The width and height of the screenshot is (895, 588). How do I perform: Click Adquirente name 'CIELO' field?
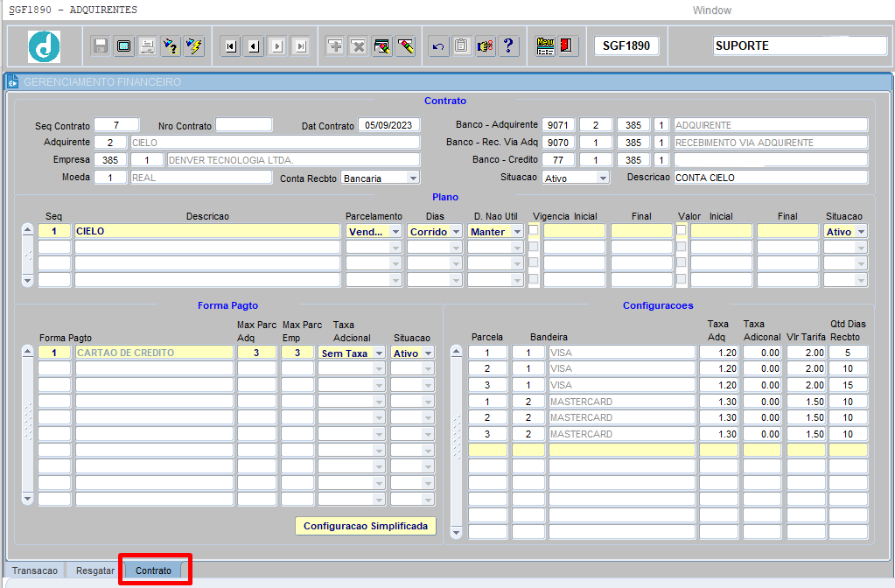point(275,143)
